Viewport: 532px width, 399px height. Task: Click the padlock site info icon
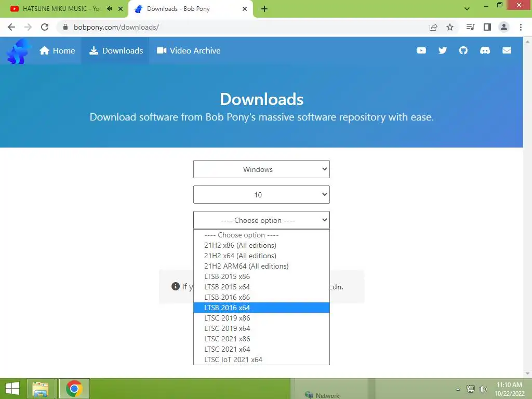click(65, 27)
